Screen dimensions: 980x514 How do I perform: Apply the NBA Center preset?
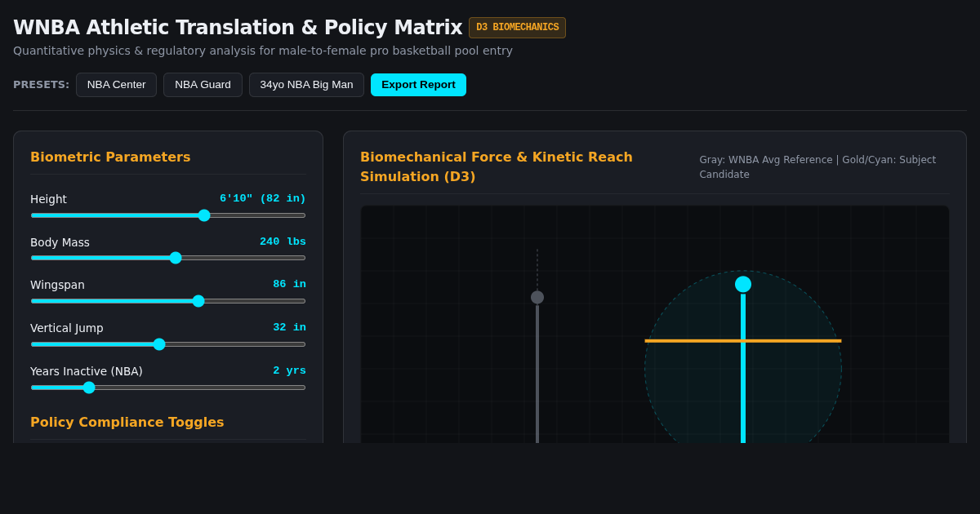[x=116, y=85]
